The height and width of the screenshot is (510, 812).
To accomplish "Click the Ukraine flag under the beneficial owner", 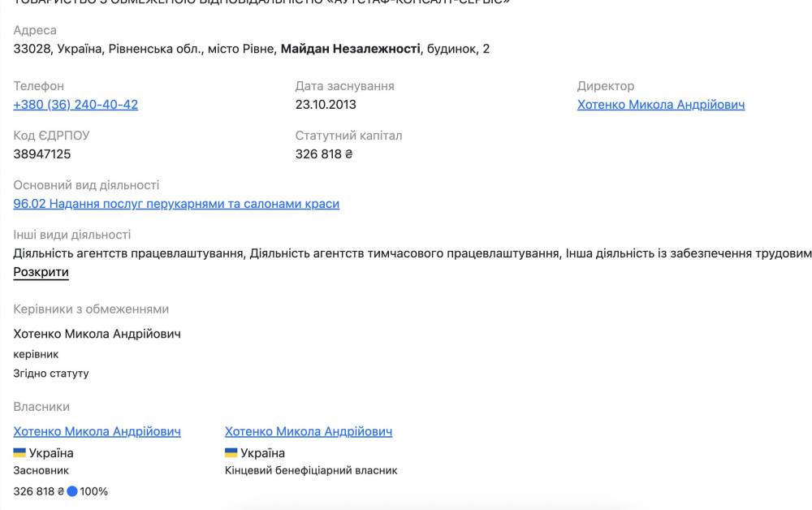I will coord(231,452).
